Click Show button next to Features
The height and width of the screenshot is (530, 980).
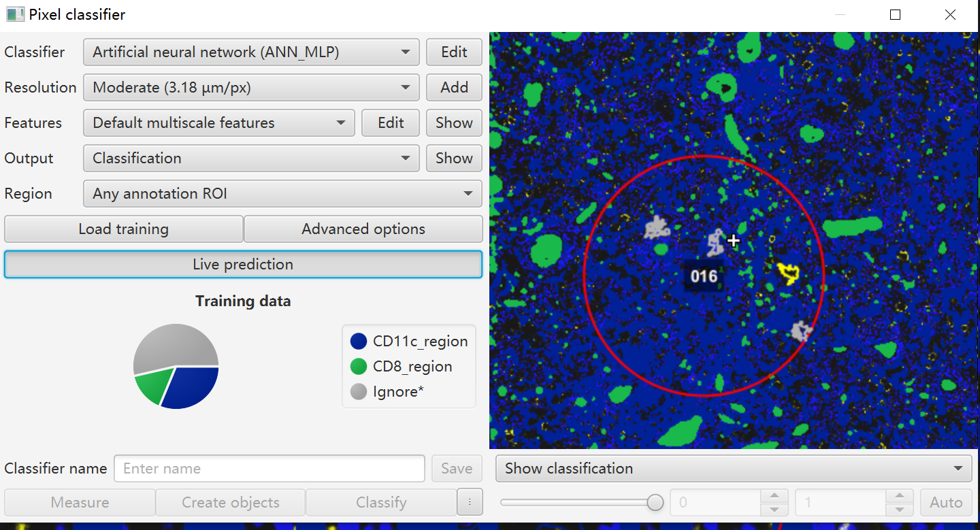454,123
